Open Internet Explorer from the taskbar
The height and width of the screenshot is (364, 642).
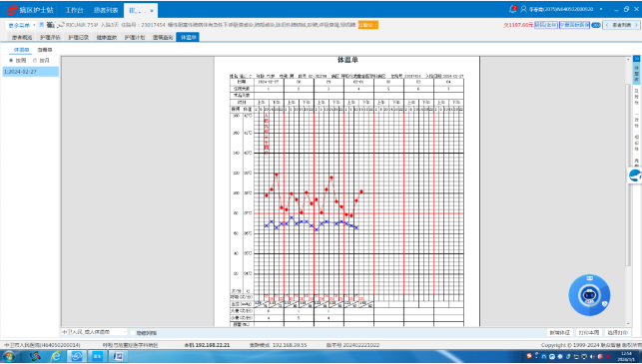point(56,356)
